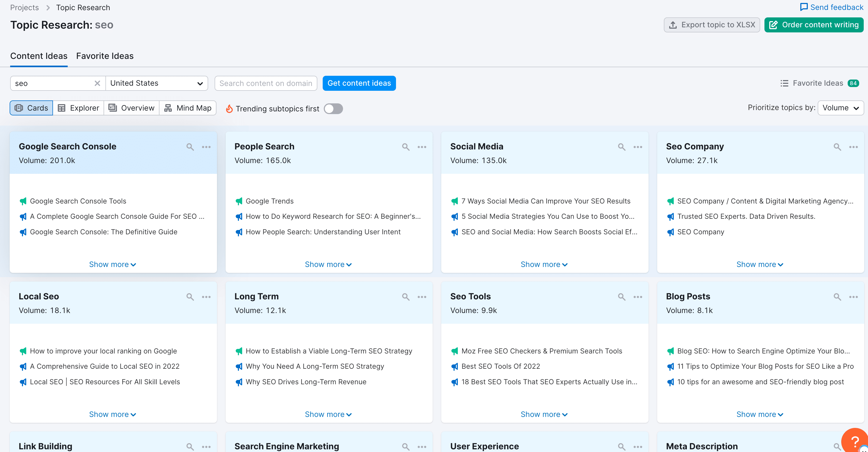This screenshot has width=868, height=452.
Task: Open headline Why SEO Drives Long-Term Revenue
Action: tap(306, 382)
